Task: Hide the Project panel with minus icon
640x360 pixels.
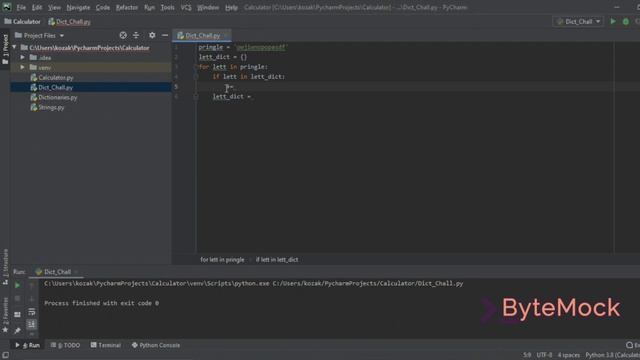Action: [x=165, y=36]
